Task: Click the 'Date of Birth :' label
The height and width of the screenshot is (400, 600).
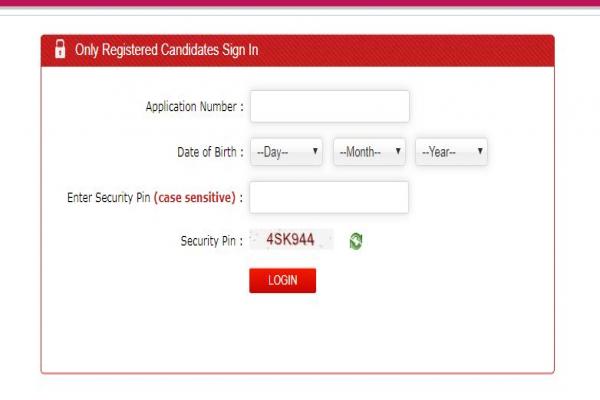Action: pos(210,152)
